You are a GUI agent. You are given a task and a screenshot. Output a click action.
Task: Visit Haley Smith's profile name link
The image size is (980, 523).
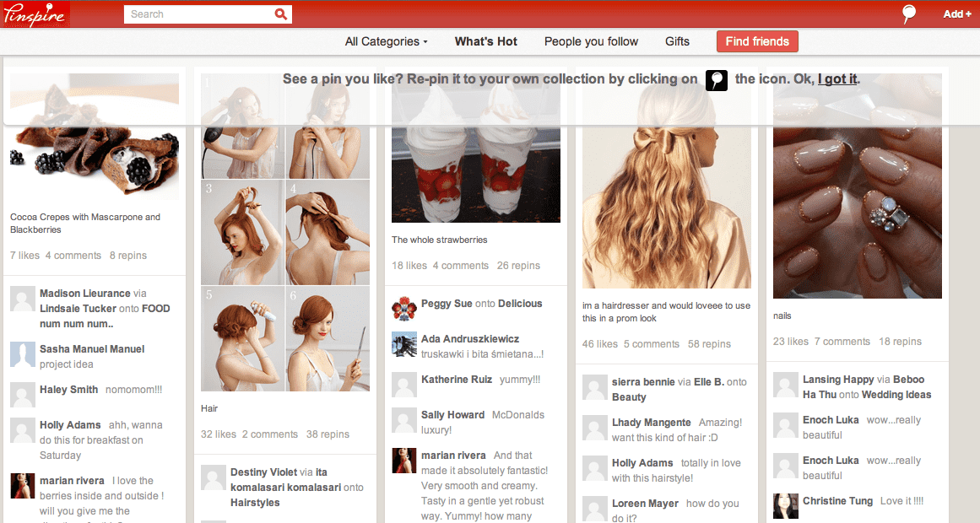[x=68, y=390]
